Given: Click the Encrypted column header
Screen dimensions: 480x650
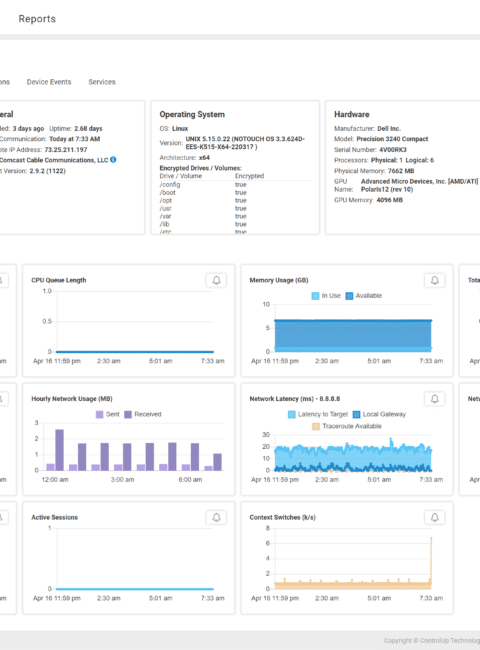Looking at the screenshot, I should pyautogui.click(x=249, y=176).
